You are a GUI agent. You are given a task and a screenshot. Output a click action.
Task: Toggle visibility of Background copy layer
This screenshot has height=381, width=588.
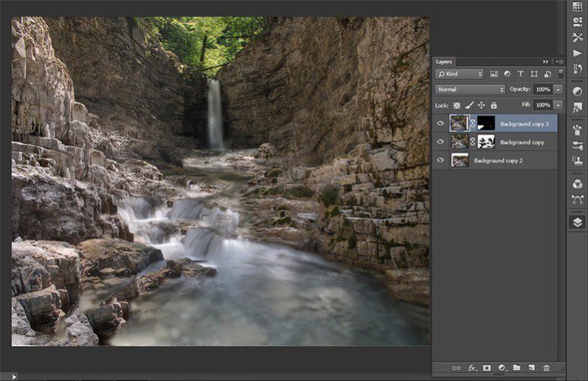click(x=440, y=142)
